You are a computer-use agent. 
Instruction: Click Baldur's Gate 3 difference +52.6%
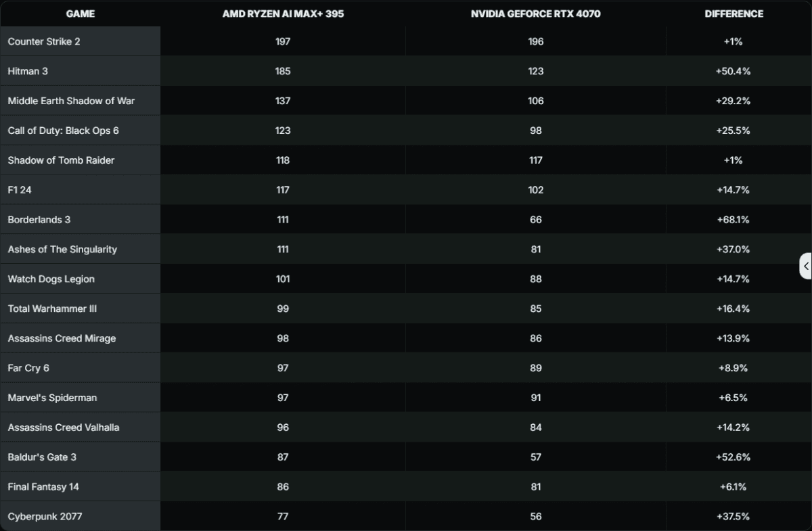click(x=733, y=457)
